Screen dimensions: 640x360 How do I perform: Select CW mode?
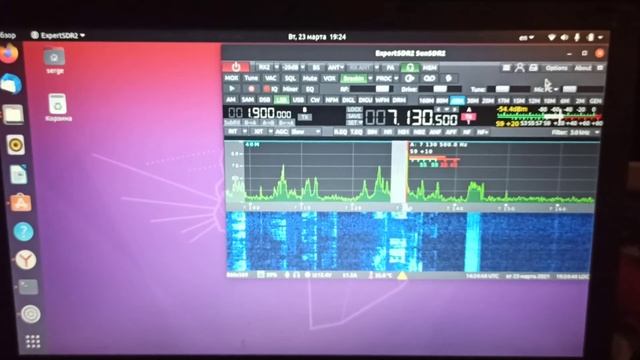(x=315, y=100)
